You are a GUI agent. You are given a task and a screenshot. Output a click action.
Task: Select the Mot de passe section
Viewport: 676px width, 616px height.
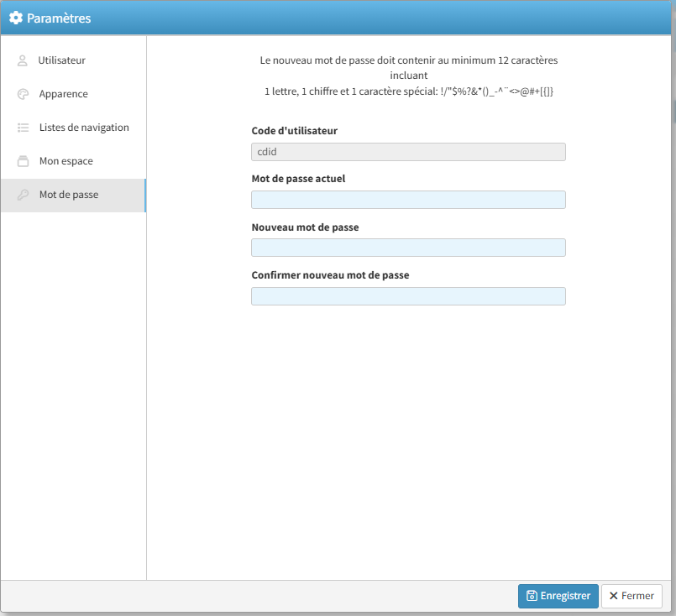[68, 195]
